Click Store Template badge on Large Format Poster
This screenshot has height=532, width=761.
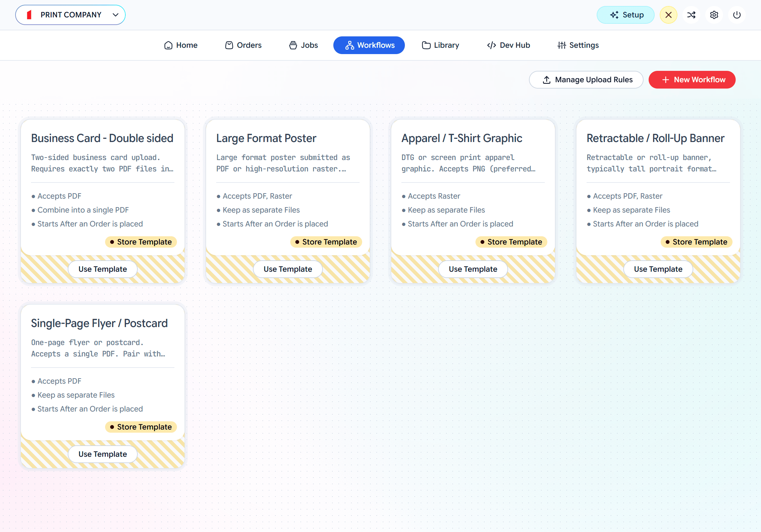tap(326, 242)
